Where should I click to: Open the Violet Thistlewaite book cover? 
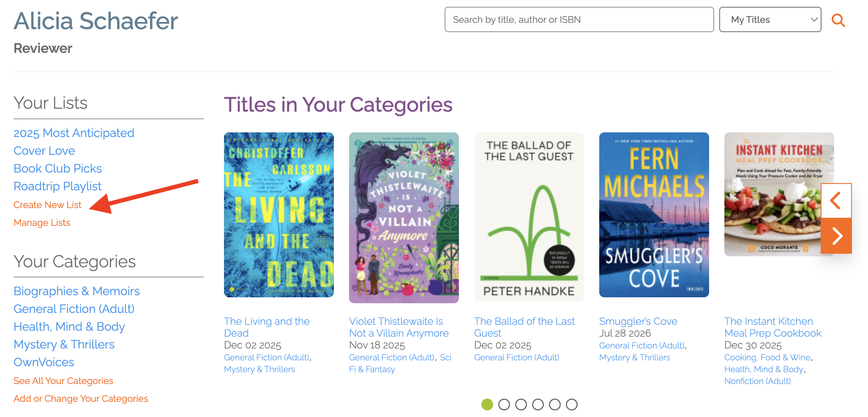(404, 217)
